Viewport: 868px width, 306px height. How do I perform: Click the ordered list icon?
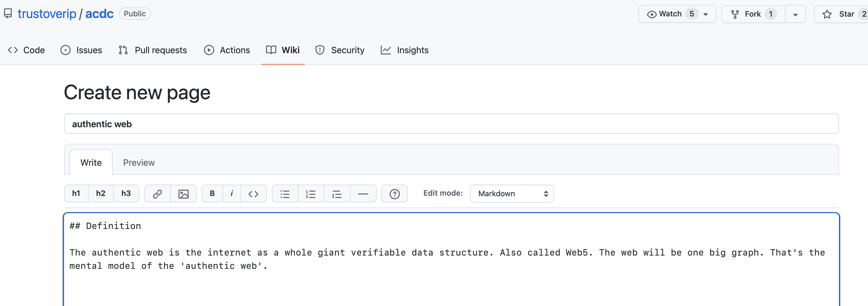click(x=311, y=194)
